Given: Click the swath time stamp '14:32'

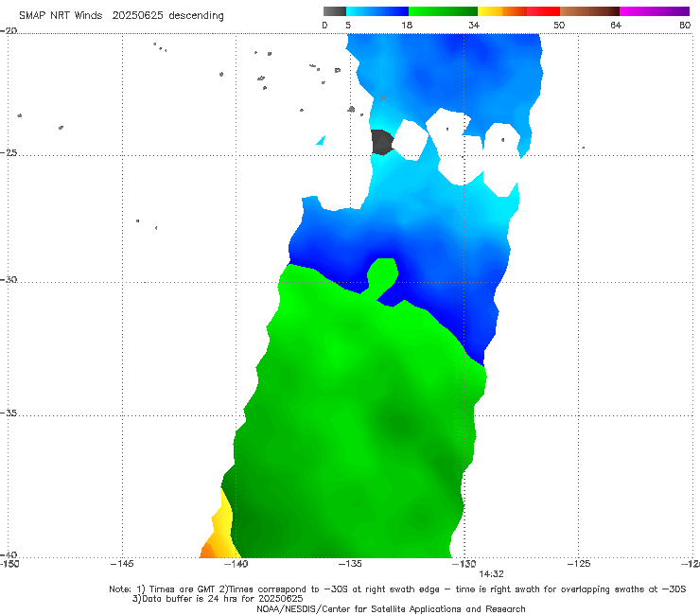Looking at the screenshot, I should coord(491,574).
